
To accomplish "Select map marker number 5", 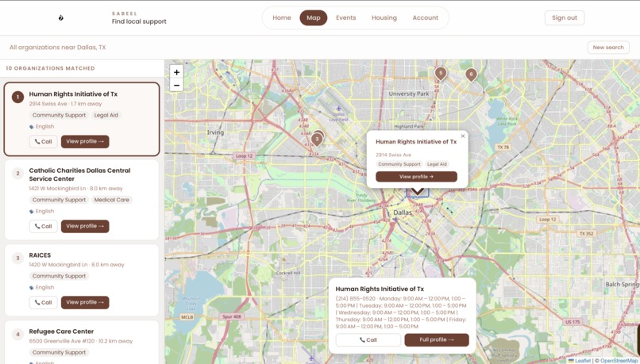I will [x=441, y=74].
